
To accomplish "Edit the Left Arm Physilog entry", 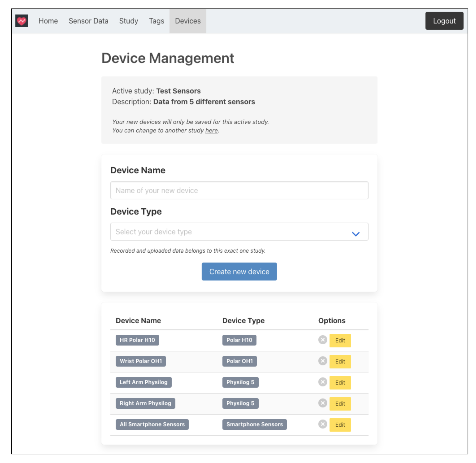I will click(340, 383).
